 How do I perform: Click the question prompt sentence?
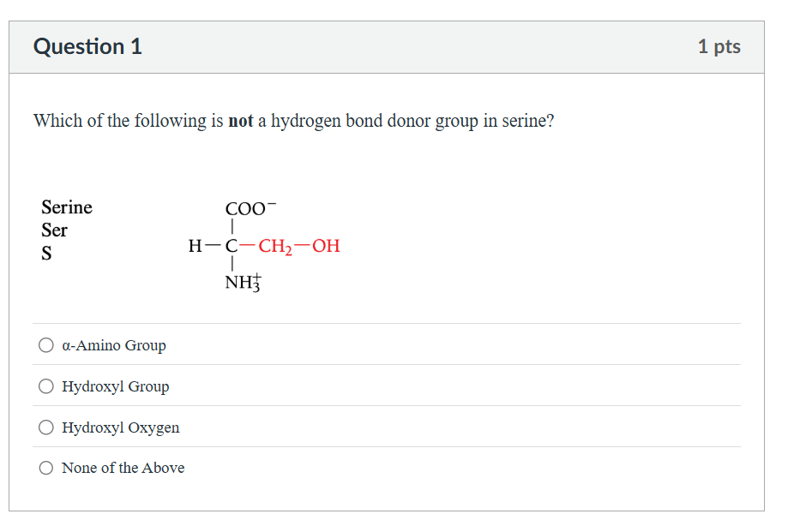click(293, 121)
